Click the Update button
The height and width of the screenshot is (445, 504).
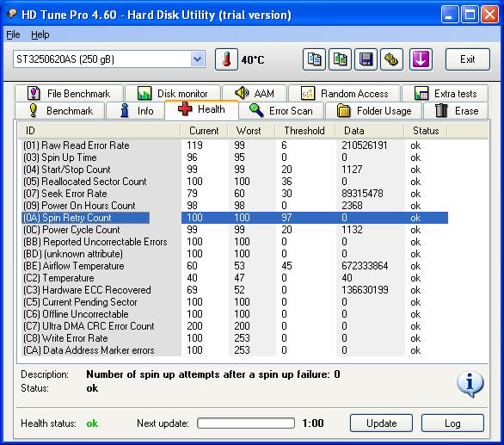(381, 423)
